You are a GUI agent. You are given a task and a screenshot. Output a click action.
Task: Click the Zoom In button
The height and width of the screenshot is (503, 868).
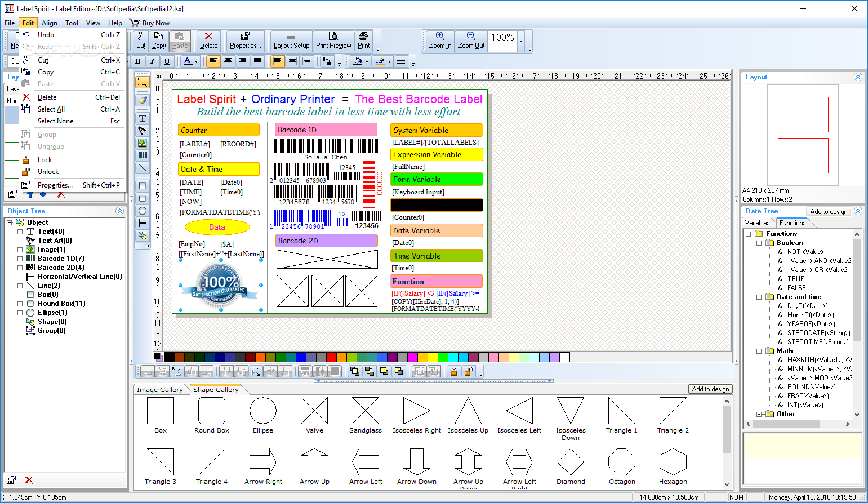(440, 41)
